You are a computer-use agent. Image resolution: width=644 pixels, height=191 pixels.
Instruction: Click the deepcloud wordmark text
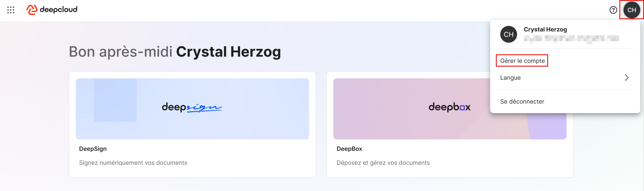(59, 10)
